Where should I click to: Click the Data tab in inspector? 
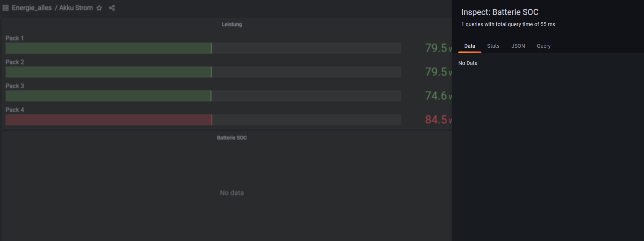coord(469,46)
